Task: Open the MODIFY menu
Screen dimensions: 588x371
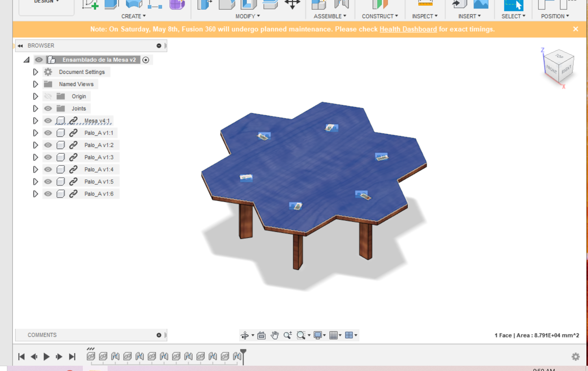Action: click(248, 16)
